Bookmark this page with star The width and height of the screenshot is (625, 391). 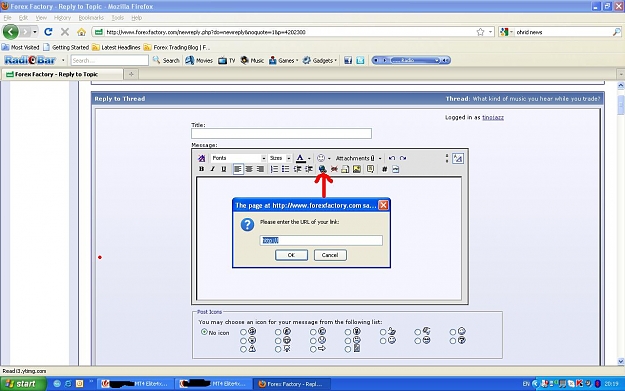[x=480, y=32]
